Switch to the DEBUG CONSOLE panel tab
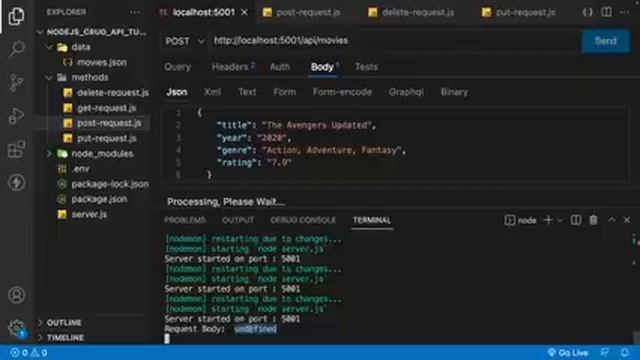640x360 pixels. 303,220
